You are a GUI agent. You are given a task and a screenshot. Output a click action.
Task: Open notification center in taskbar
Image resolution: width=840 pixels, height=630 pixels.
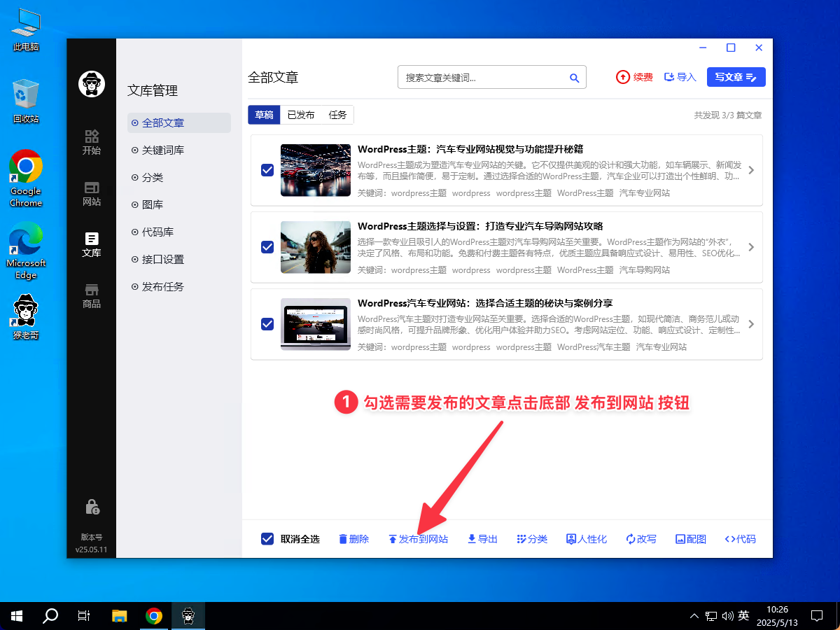coord(816,616)
